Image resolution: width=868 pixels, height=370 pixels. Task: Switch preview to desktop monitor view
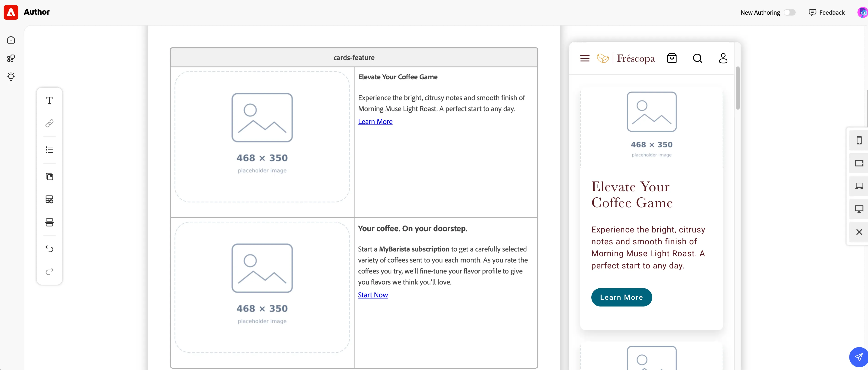[859, 209]
